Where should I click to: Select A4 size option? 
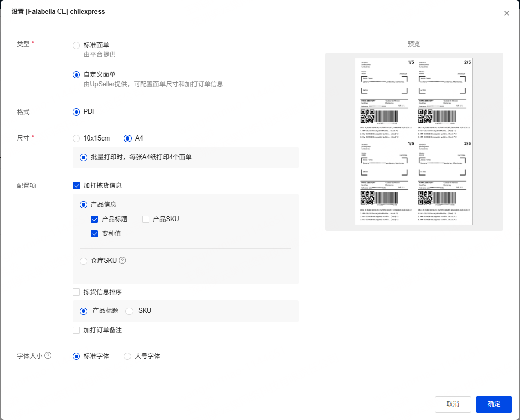coord(128,138)
